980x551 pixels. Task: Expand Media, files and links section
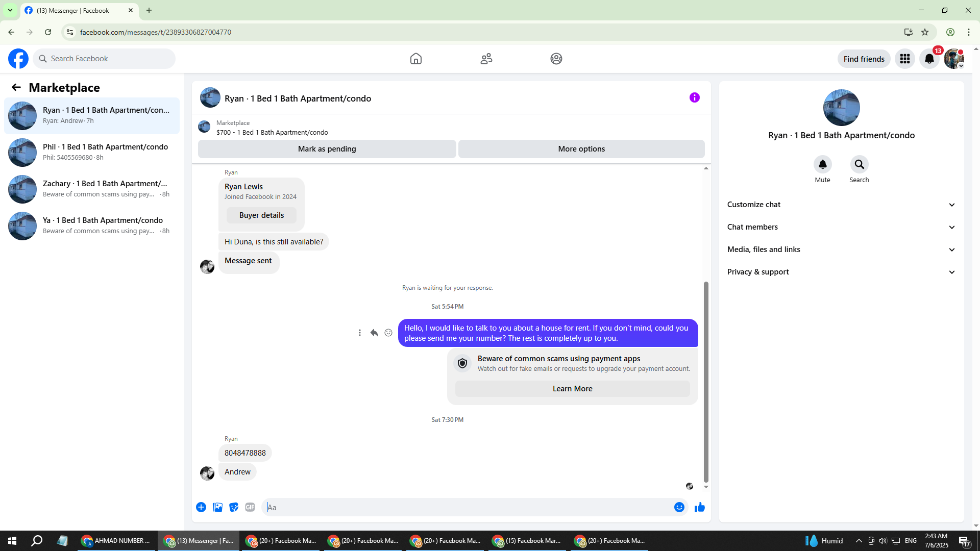(841, 249)
